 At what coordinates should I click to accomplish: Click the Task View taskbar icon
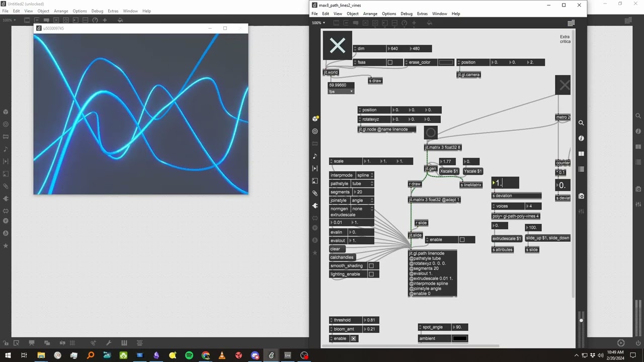coord(24,355)
